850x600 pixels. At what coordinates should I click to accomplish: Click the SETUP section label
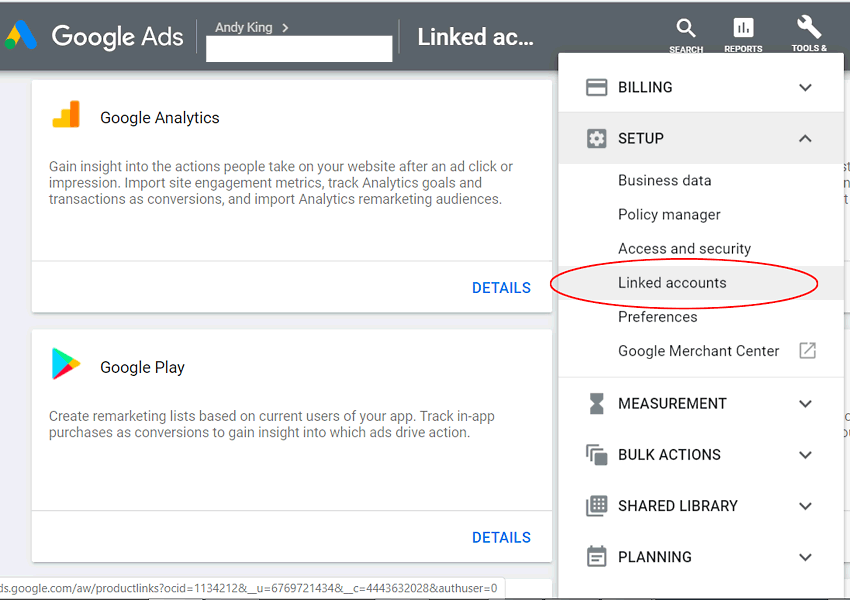coord(641,138)
